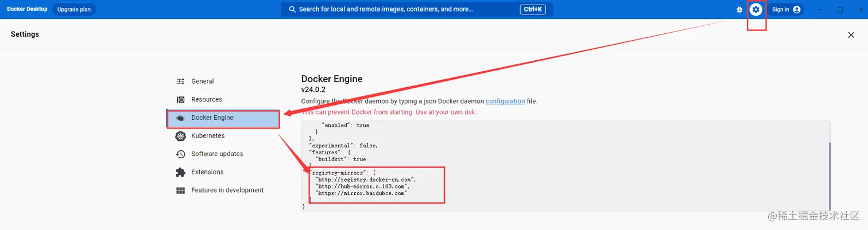Viewport: 868px width, 230px height.
Task: Click the "enabled": true line
Action: point(345,125)
